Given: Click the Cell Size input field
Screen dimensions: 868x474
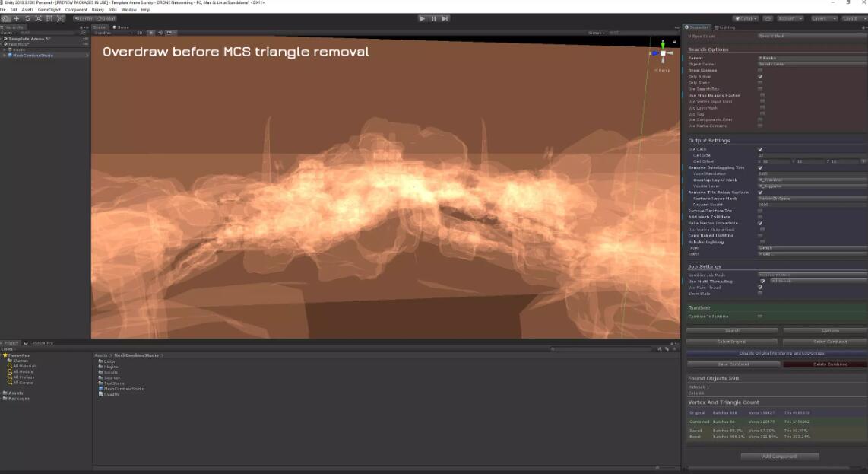Looking at the screenshot, I should tap(811, 155).
